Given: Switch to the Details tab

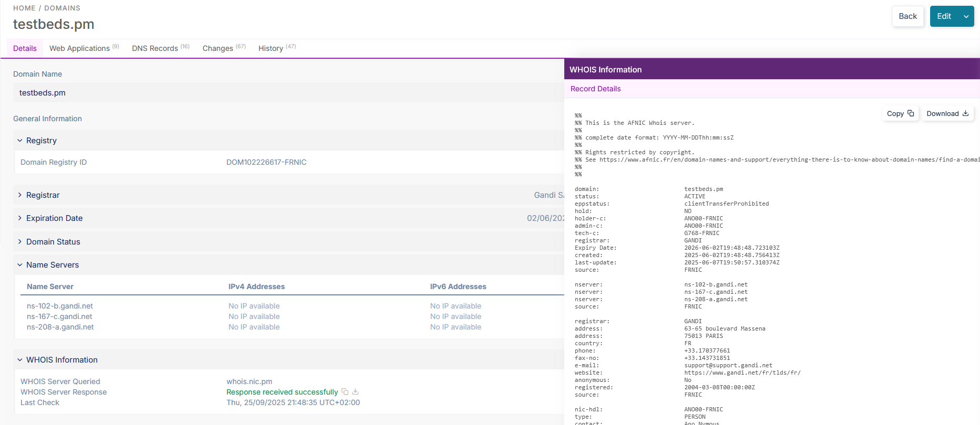Looking at the screenshot, I should coord(25,48).
